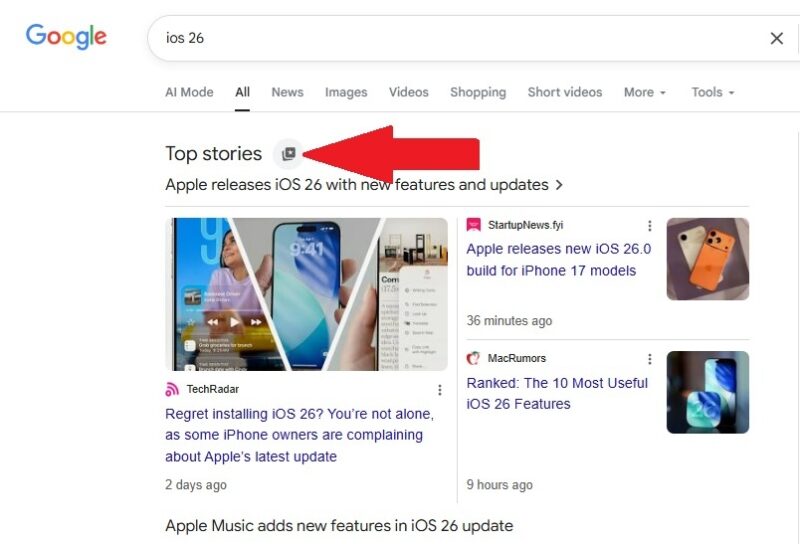Viewport: 800px width, 544px height.
Task: Click the StartupNews.fyi source name
Action: coord(526,225)
